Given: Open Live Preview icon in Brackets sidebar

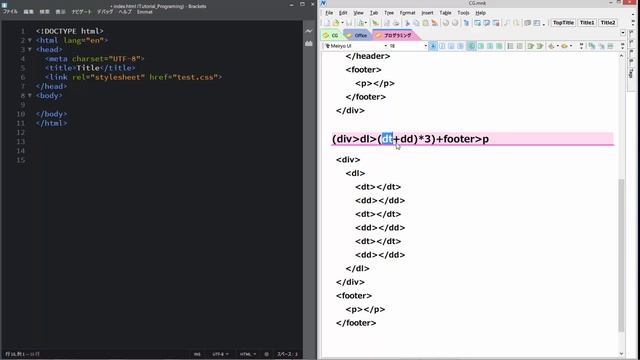Looking at the screenshot, I should point(309,31).
